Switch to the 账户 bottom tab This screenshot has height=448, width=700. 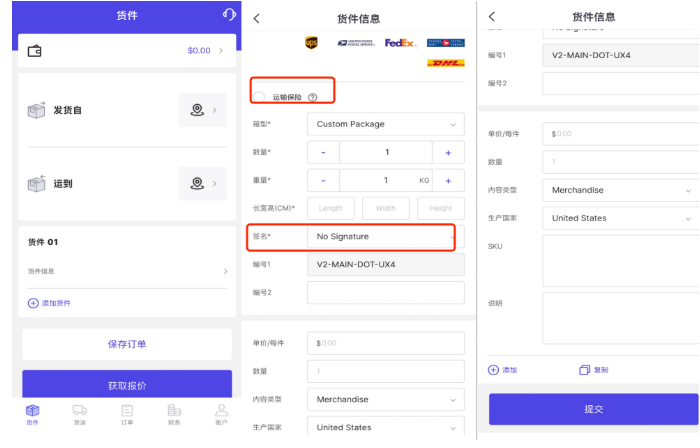(x=221, y=415)
